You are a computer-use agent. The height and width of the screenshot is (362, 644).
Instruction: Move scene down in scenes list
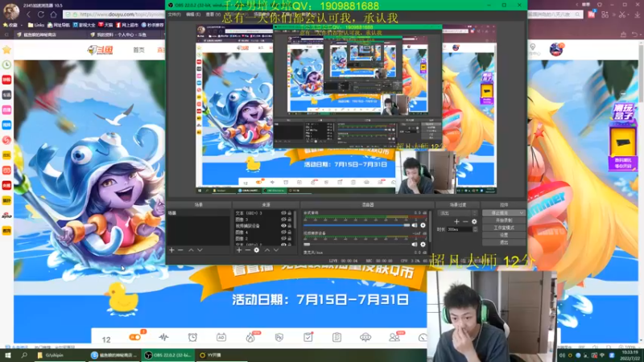coord(200,250)
